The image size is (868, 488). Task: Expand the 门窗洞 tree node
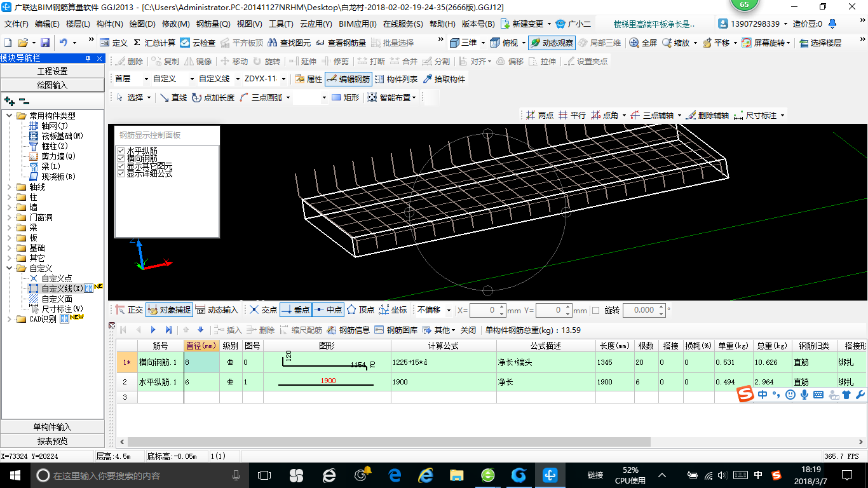click(10, 217)
